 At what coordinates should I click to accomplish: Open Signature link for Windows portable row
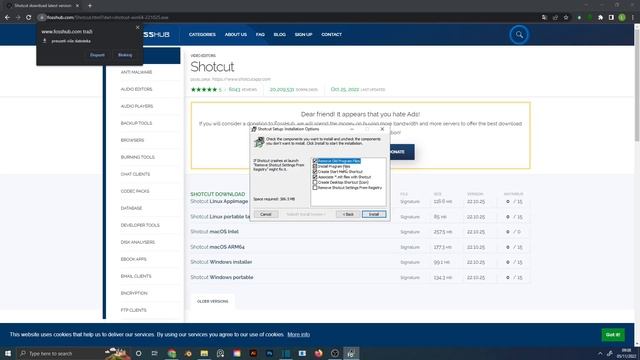click(410, 278)
